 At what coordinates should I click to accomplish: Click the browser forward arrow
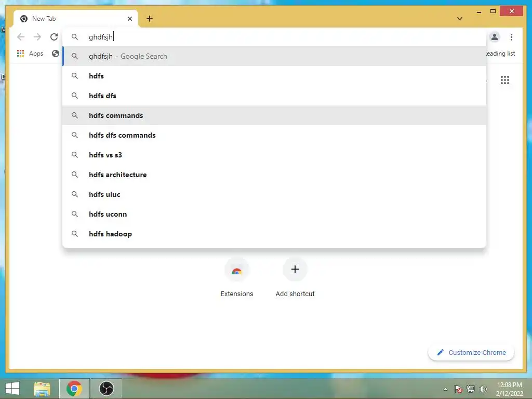coord(37,37)
